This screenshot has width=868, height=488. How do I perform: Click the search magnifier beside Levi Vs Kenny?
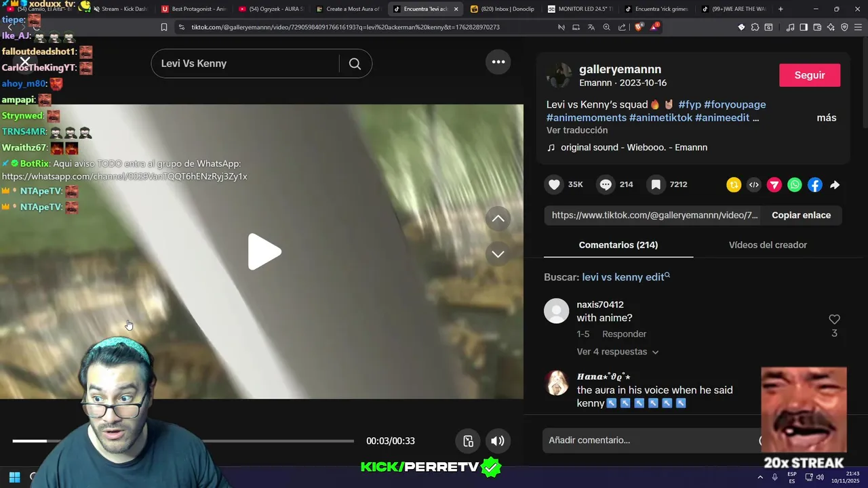click(355, 64)
